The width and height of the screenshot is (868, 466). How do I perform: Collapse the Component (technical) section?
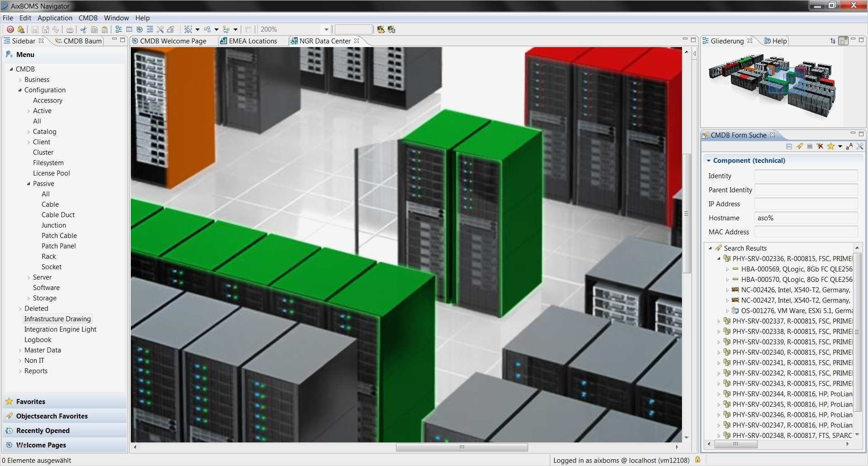pos(708,161)
